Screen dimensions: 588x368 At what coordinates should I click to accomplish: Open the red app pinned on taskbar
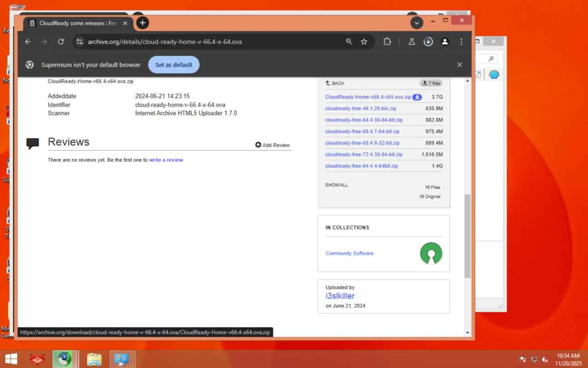click(37, 359)
